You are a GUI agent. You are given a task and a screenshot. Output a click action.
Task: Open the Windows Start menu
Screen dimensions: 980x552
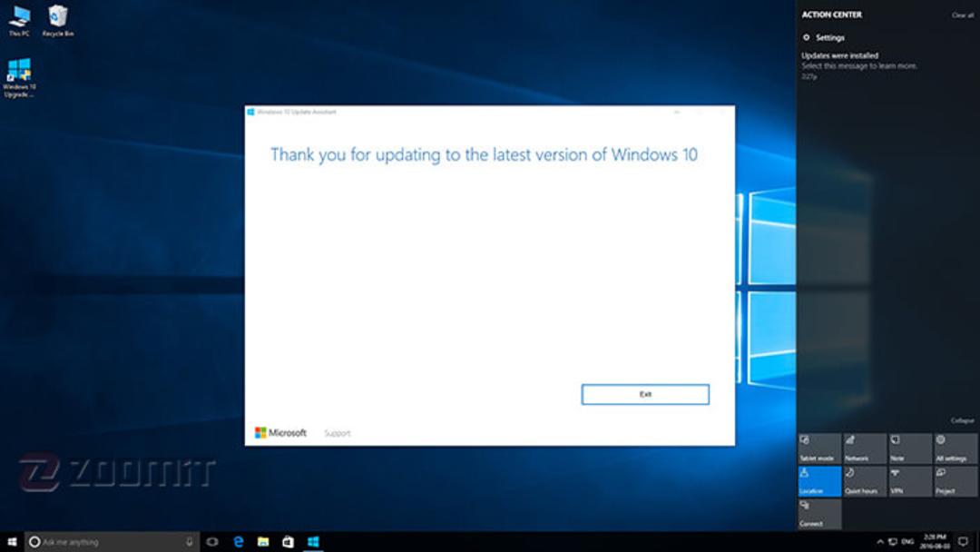pos(12,542)
